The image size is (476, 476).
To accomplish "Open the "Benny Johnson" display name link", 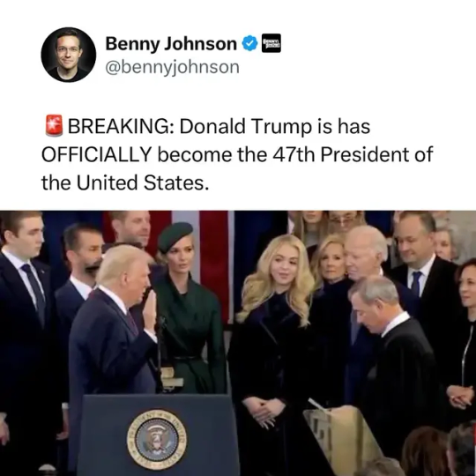I will [171, 44].
